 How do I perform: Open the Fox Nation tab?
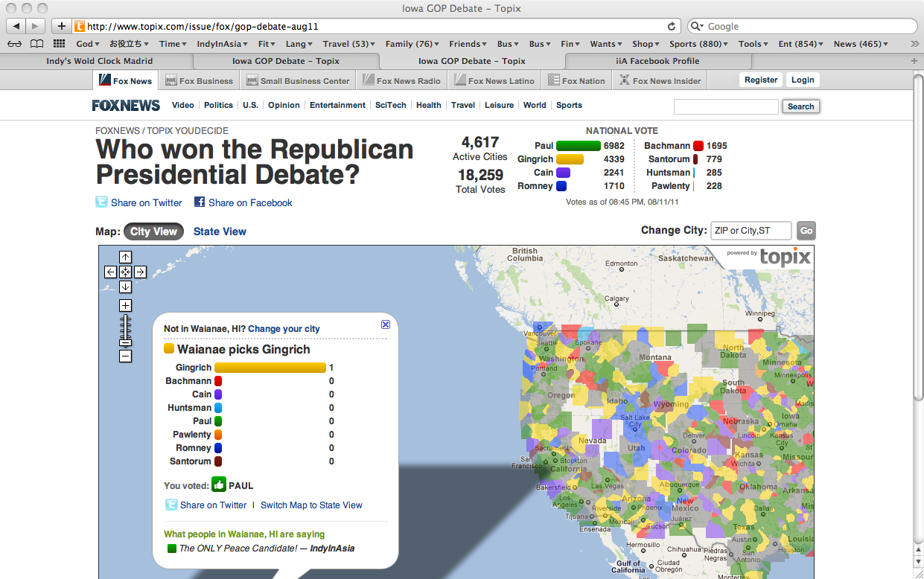click(577, 80)
